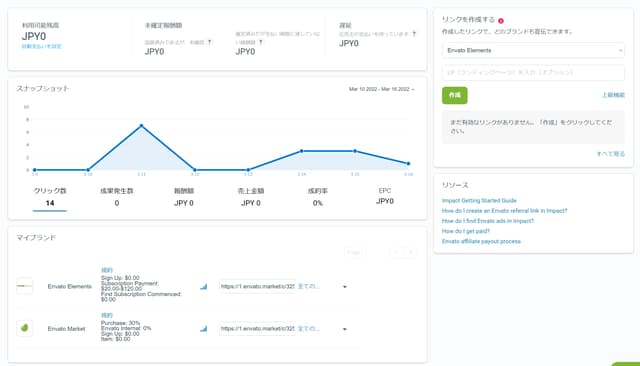Click the help icon next to 確定 description
The height and width of the screenshot is (366, 640).
pyautogui.click(x=414, y=34)
